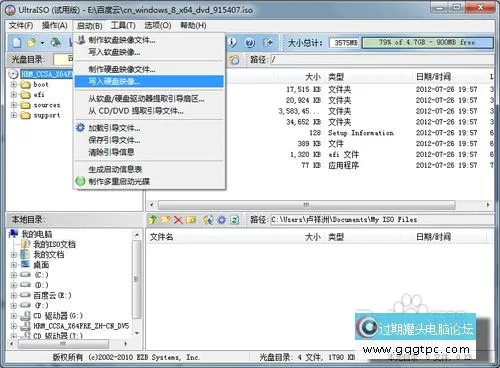Choose 保存引导文件 menu entry
The height and width of the screenshot is (368, 500).
[x=149, y=140]
